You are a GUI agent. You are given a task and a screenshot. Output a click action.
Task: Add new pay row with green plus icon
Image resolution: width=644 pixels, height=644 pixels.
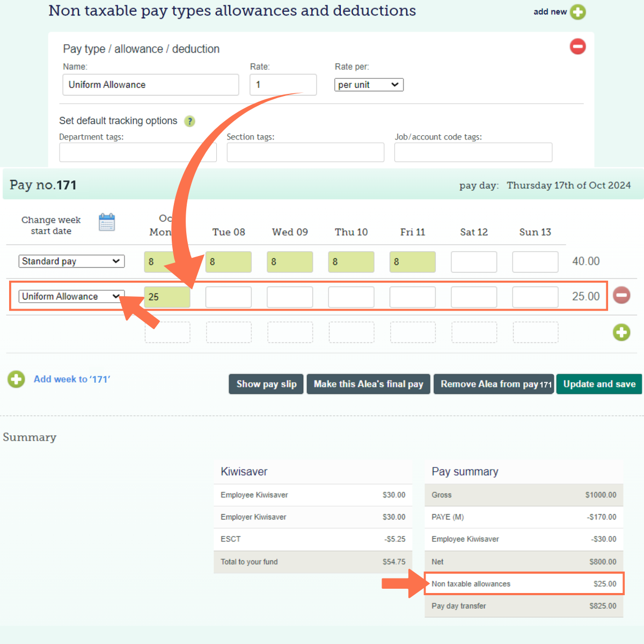621,332
